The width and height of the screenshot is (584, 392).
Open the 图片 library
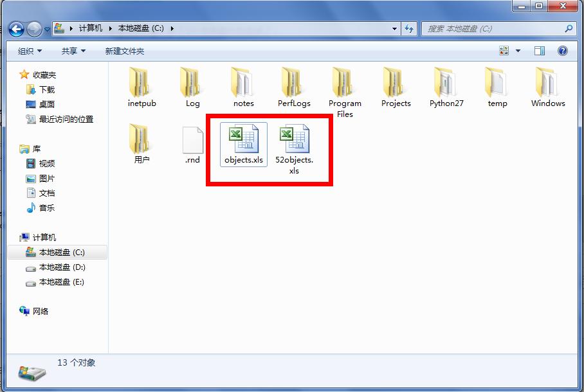tap(47, 179)
